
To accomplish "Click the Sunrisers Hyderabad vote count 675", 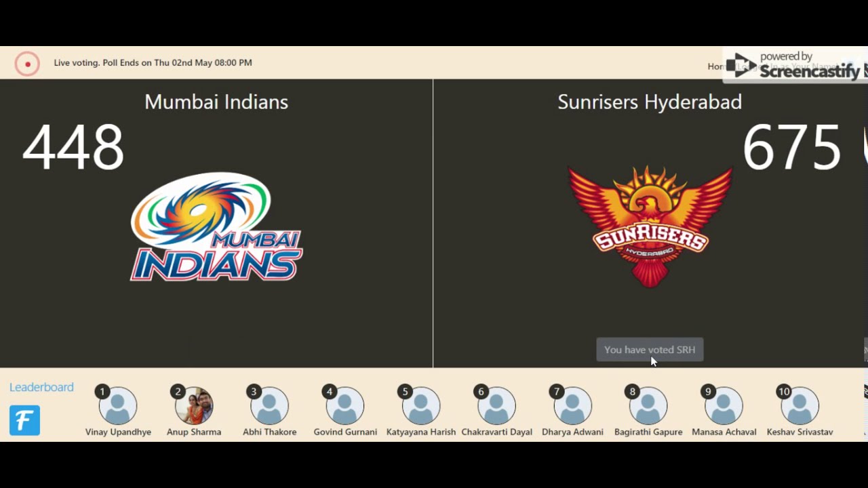I will pos(792,147).
